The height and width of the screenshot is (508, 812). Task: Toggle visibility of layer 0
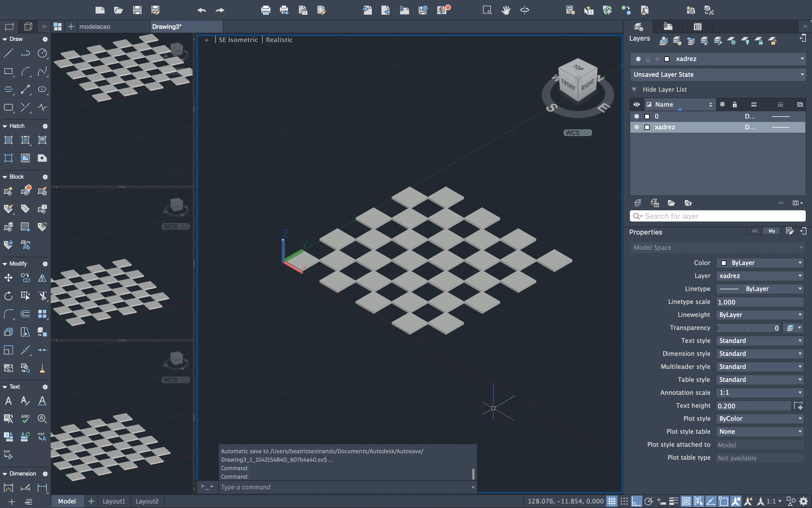coord(637,116)
